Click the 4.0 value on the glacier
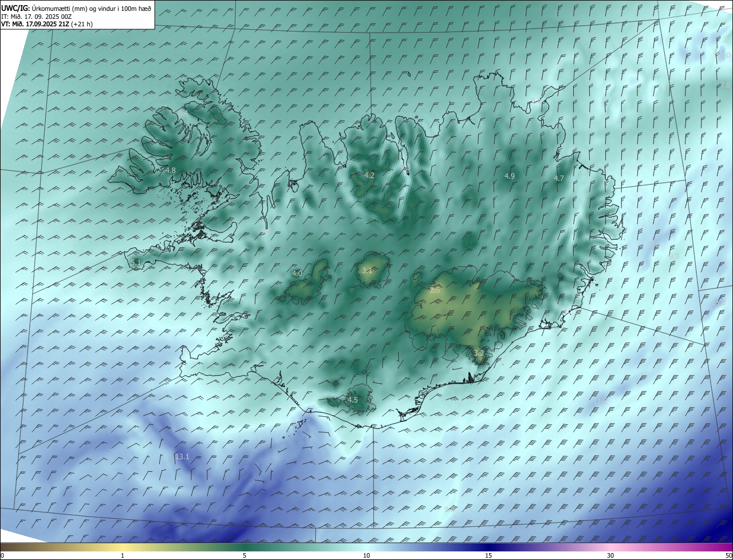The image size is (733, 560). click(x=297, y=274)
